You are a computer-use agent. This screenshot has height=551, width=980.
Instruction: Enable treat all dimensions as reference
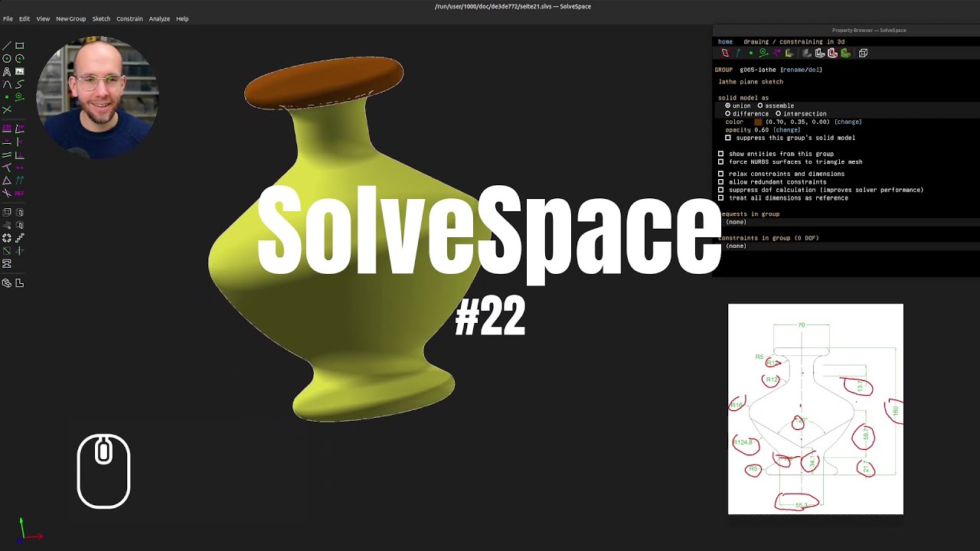[x=720, y=197]
